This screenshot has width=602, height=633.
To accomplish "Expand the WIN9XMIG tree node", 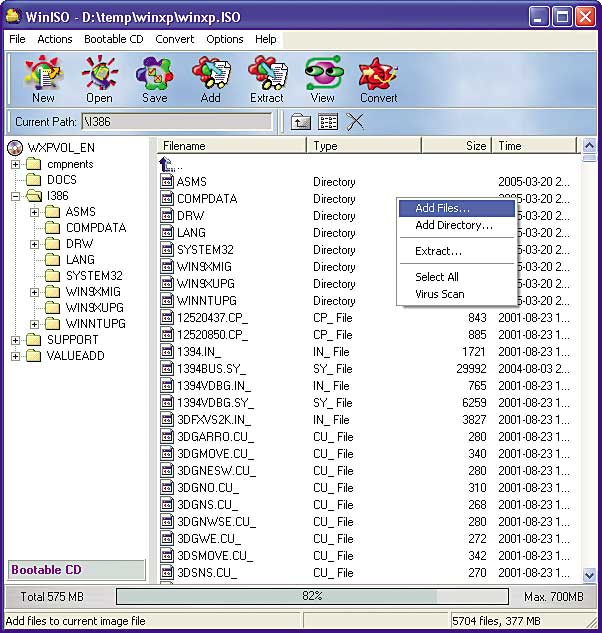I will [x=34, y=292].
